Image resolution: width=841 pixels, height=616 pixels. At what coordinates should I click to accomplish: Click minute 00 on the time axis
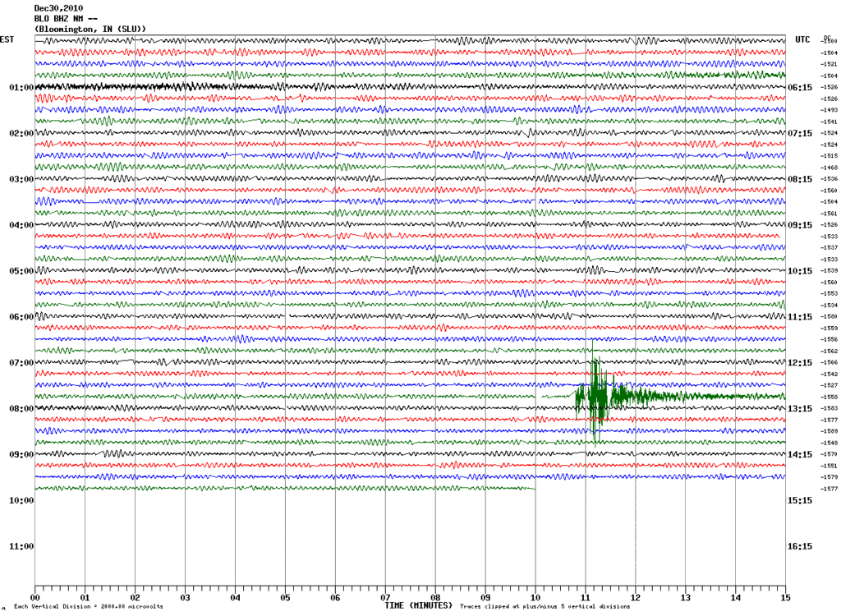pyautogui.click(x=35, y=598)
